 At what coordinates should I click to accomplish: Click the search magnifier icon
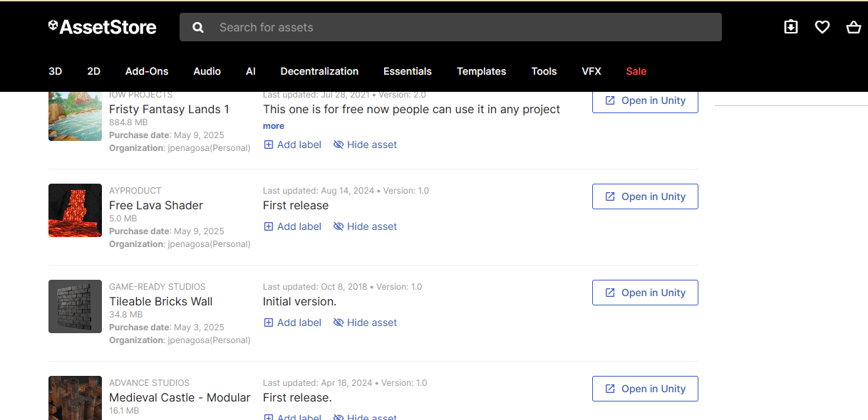pyautogui.click(x=198, y=27)
